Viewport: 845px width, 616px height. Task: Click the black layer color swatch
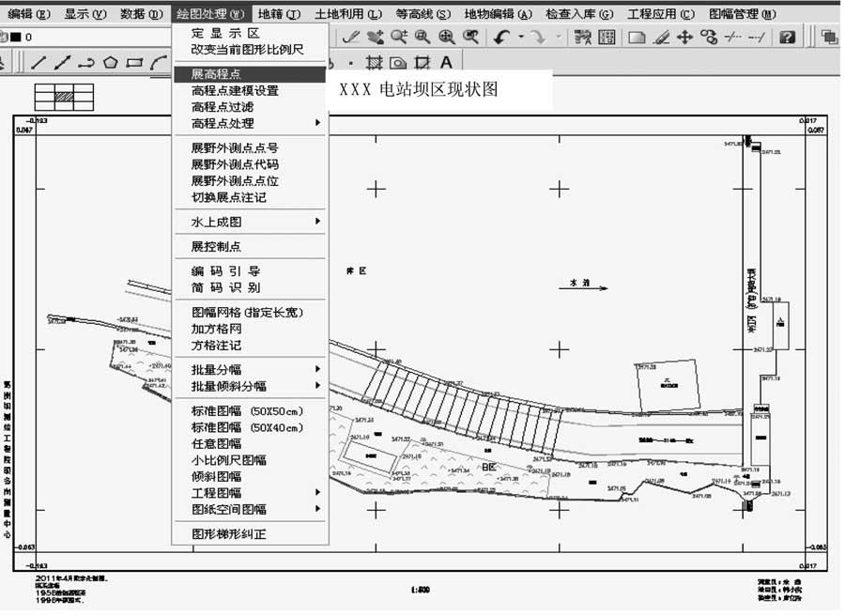click(x=15, y=36)
